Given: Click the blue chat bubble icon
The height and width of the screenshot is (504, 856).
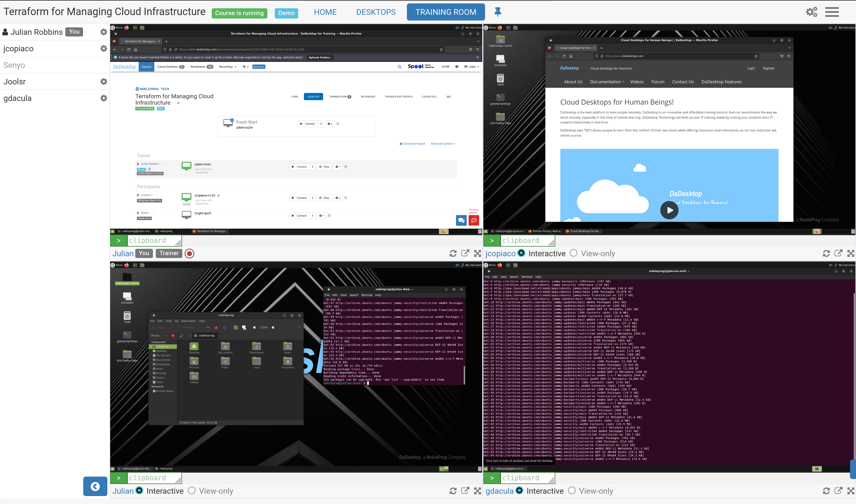Looking at the screenshot, I should [461, 220].
